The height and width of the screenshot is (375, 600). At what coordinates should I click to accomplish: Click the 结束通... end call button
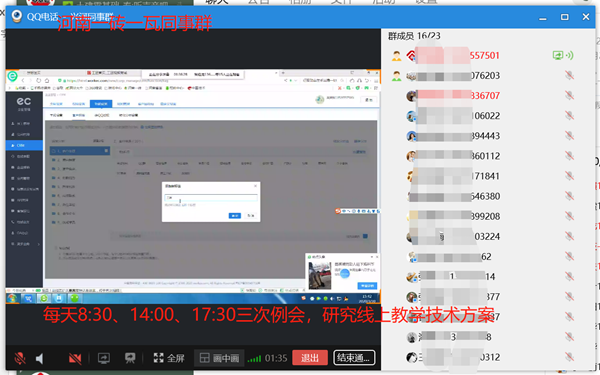point(354,358)
